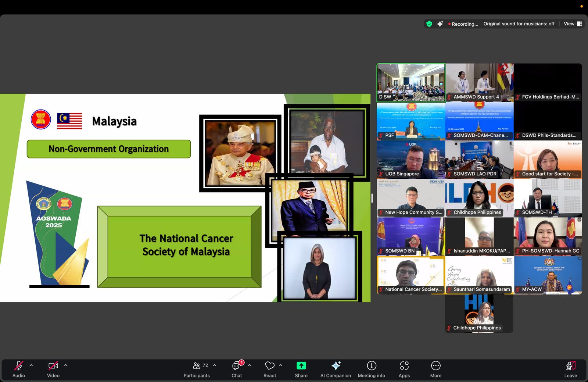Select the MY-ACW video tile
The height and width of the screenshot is (382, 588).
(548, 275)
